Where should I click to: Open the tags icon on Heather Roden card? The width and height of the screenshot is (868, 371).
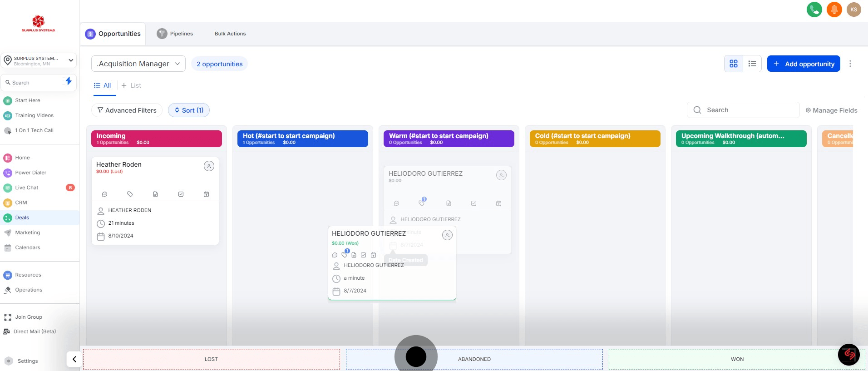130,194
